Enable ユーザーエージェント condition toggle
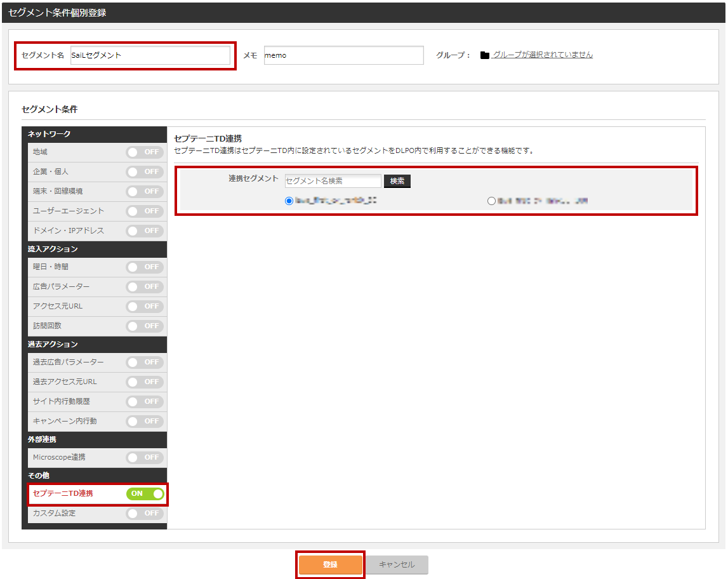The image size is (728, 579). pos(145,211)
